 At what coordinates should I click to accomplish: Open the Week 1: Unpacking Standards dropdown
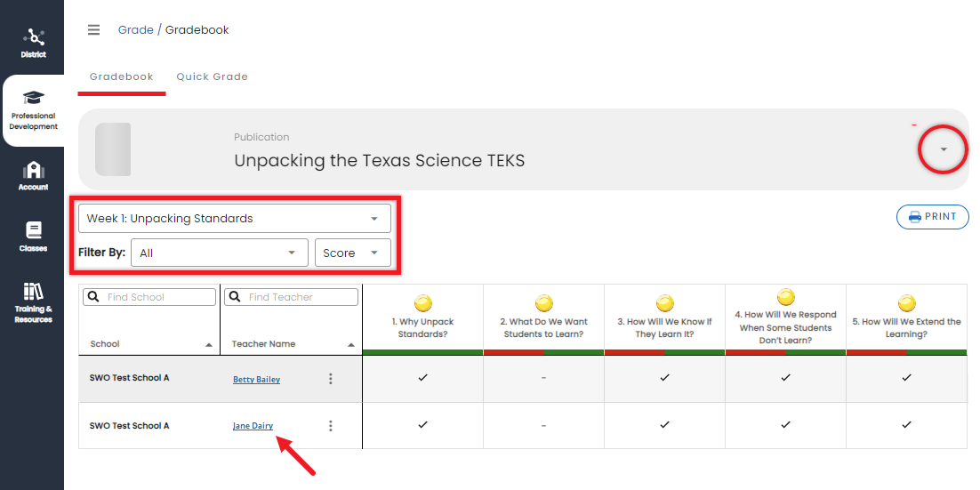pyautogui.click(x=234, y=219)
